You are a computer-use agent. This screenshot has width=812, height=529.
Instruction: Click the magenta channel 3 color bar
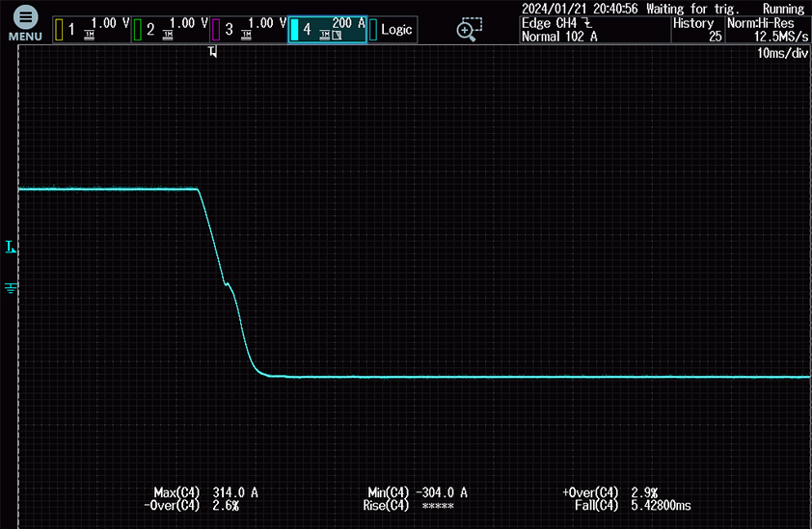pos(216,30)
